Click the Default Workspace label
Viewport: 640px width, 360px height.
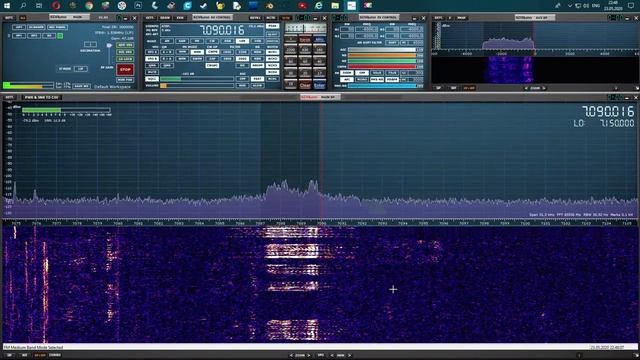tap(112, 87)
